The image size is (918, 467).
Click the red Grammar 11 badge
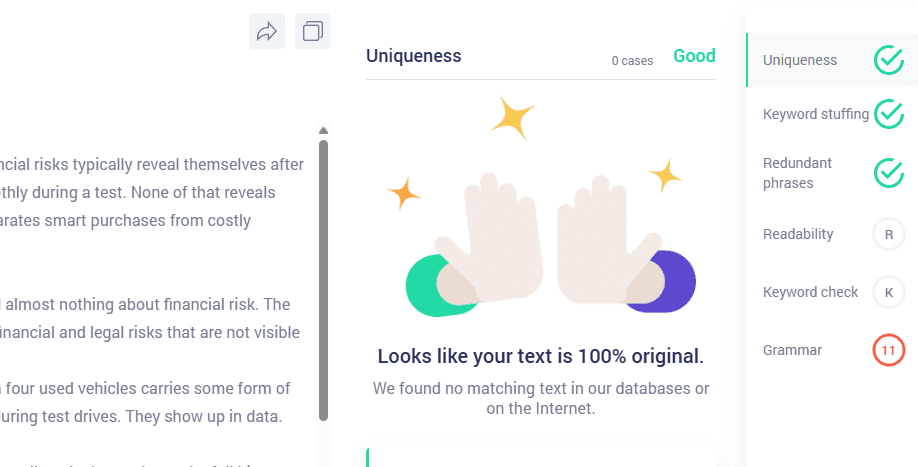pyautogui.click(x=888, y=350)
